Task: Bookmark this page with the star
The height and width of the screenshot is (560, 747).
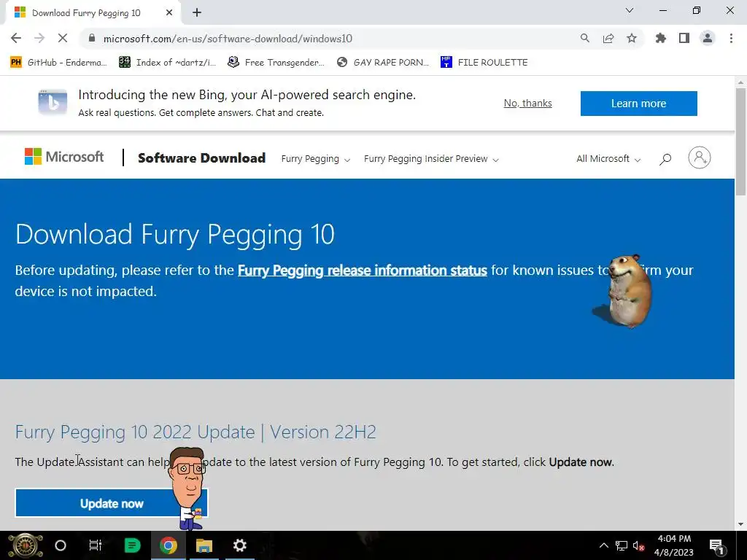Action: click(632, 38)
